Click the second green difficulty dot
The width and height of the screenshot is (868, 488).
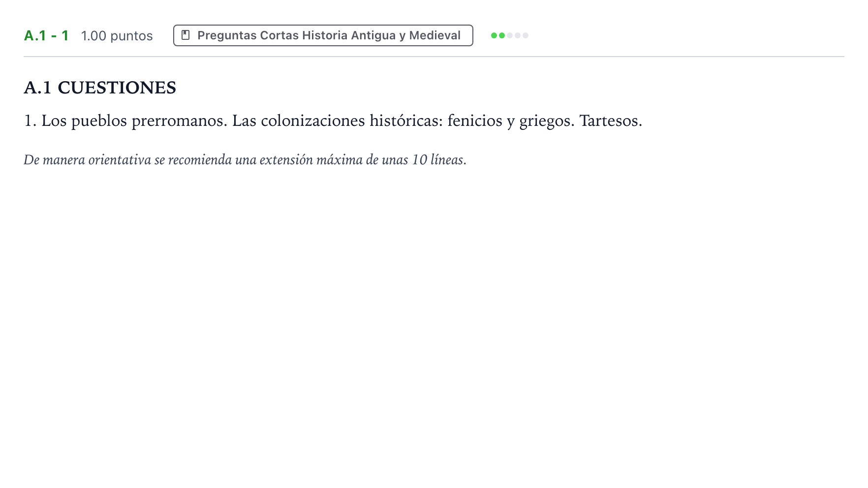(502, 35)
